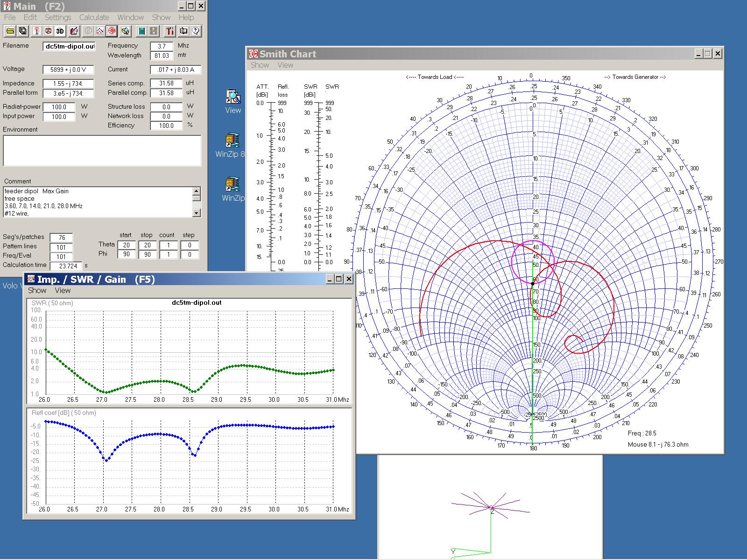This screenshot has height=560, width=747.
Task: Click the greyed circular pattern icon
Action: [x=88, y=31]
